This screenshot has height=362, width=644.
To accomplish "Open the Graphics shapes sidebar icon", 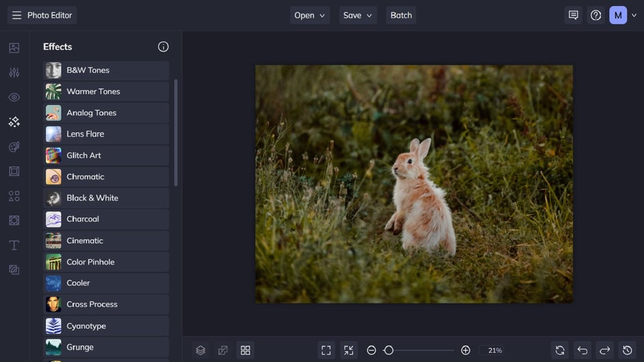I will (14, 196).
